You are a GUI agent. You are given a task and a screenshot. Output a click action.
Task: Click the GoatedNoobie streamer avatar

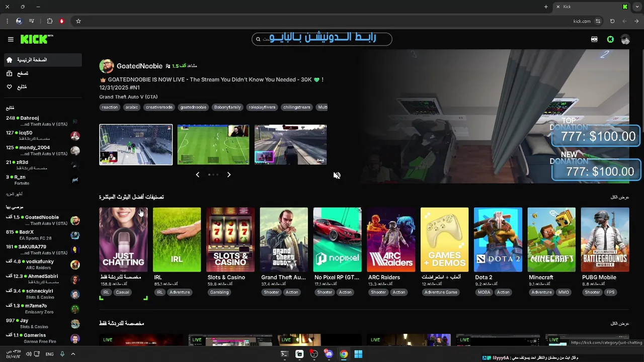tap(106, 66)
